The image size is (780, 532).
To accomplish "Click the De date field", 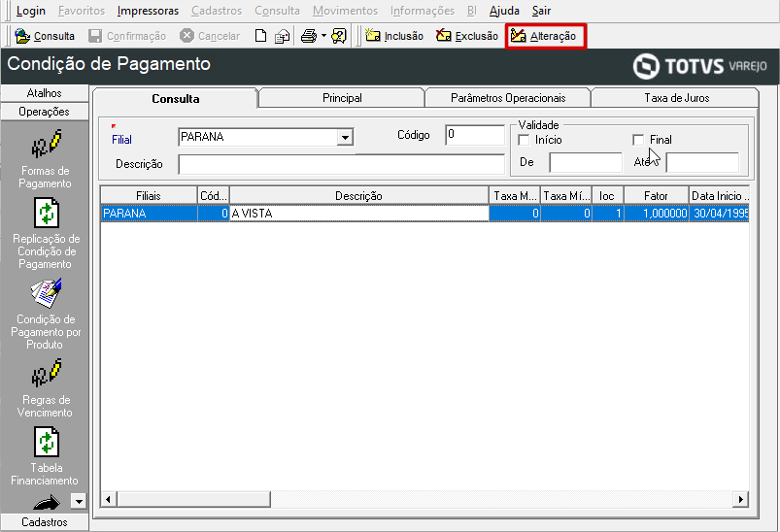I will pos(586,162).
